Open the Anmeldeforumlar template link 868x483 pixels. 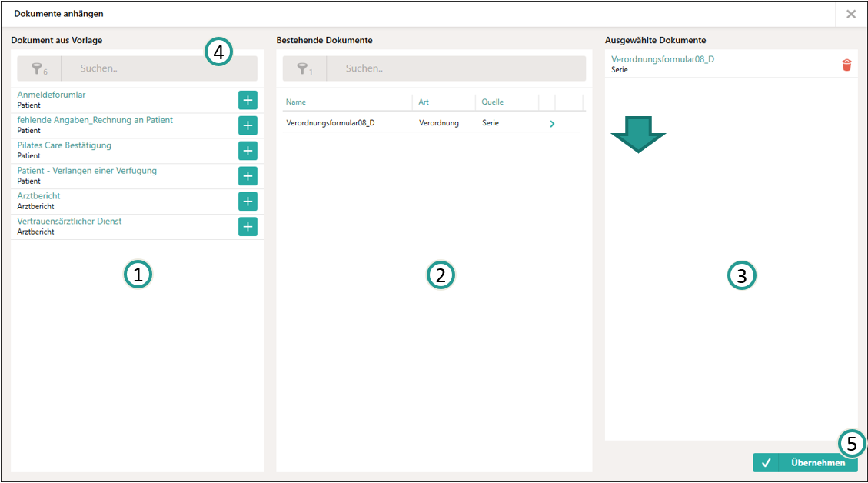coord(52,95)
